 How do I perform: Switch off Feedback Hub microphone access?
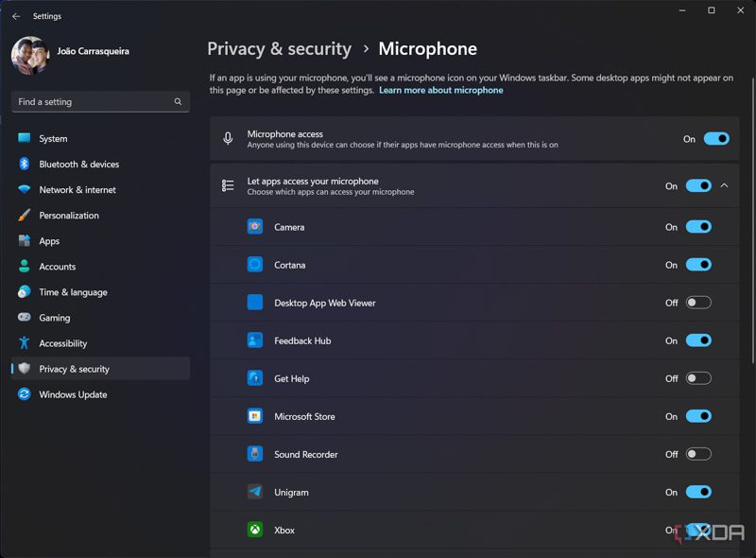pos(698,340)
